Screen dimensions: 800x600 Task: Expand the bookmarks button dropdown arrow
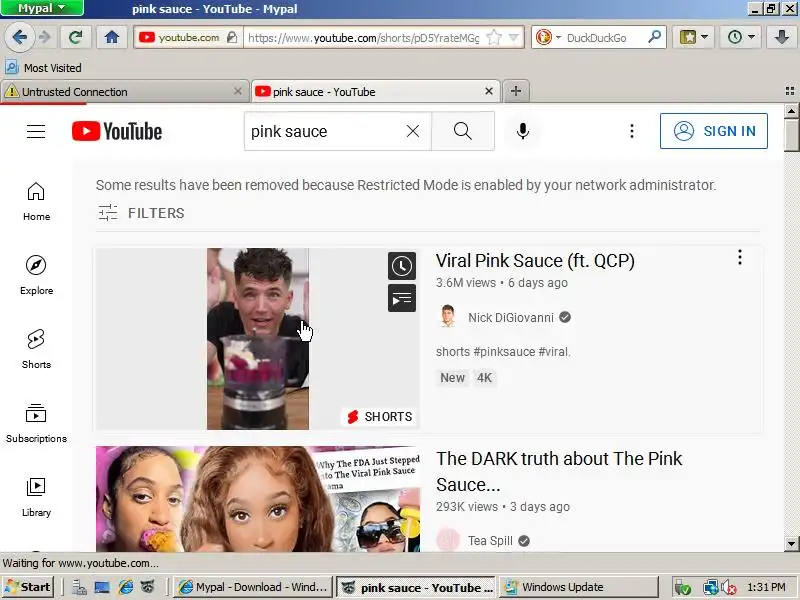[x=705, y=37]
